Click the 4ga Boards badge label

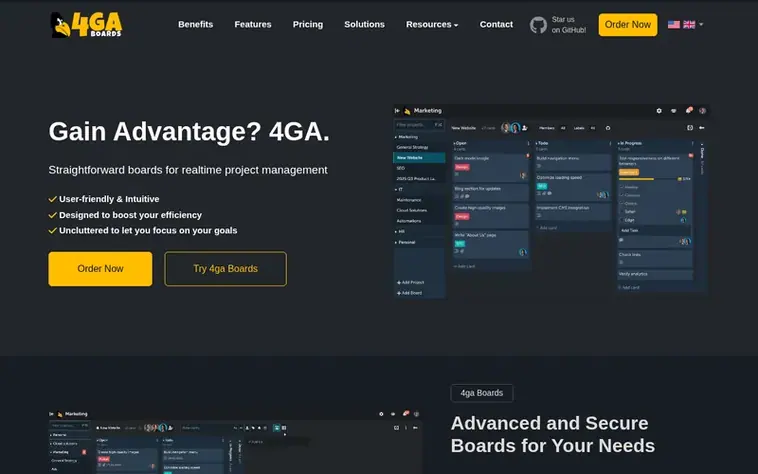[481, 393]
